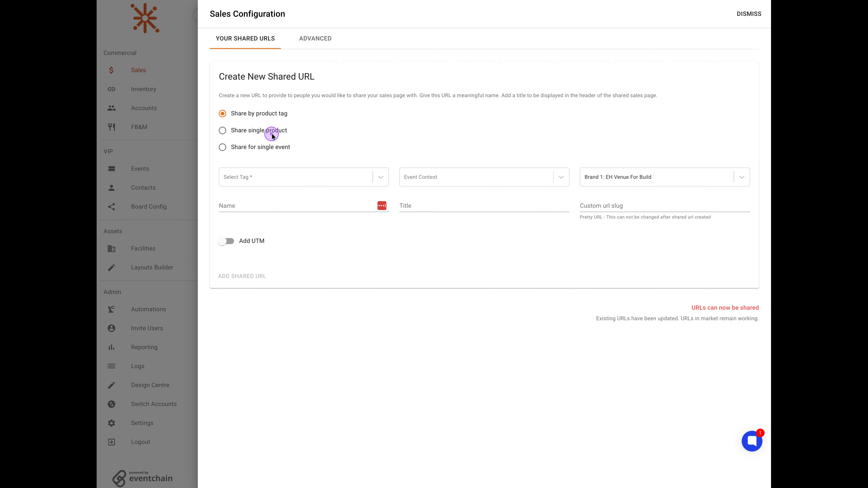Click the Events ticket icon
This screenshot has width=868, height=488.
point(112,169)
